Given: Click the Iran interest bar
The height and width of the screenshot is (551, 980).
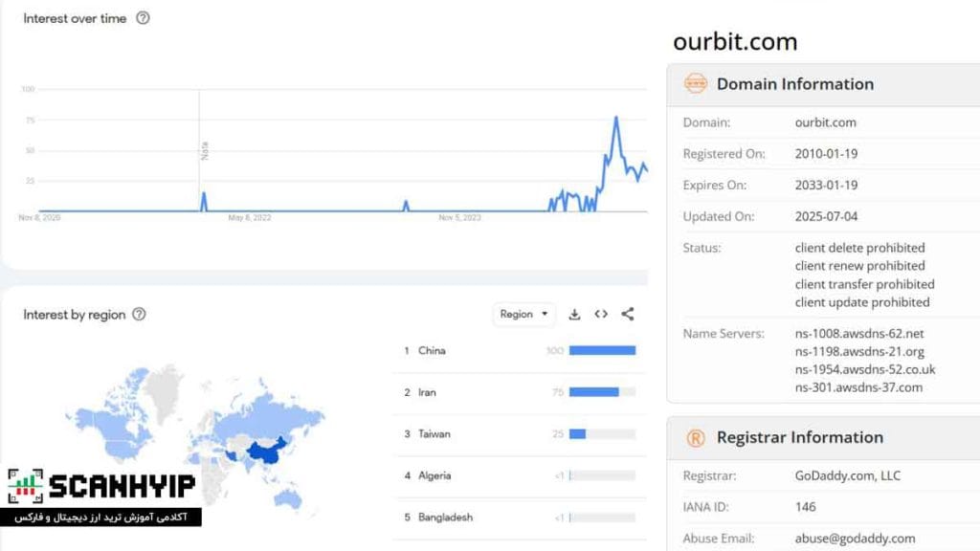Looking at the screenshot, I should click(593, 392).
